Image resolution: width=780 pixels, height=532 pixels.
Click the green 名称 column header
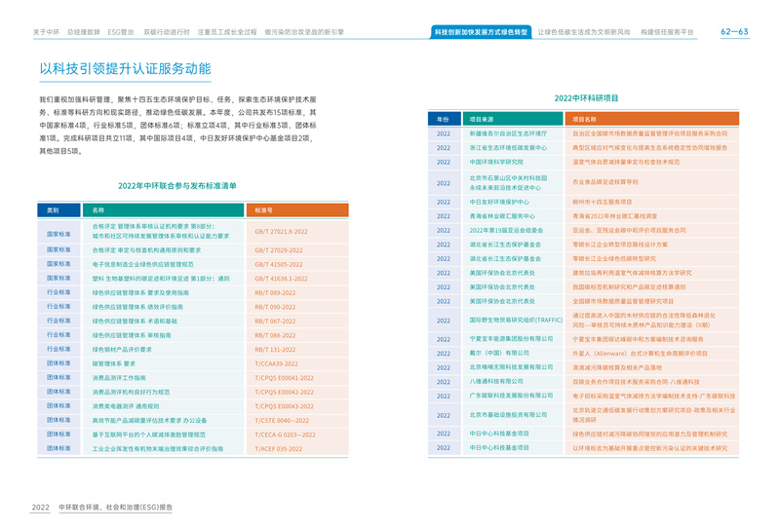98,209
